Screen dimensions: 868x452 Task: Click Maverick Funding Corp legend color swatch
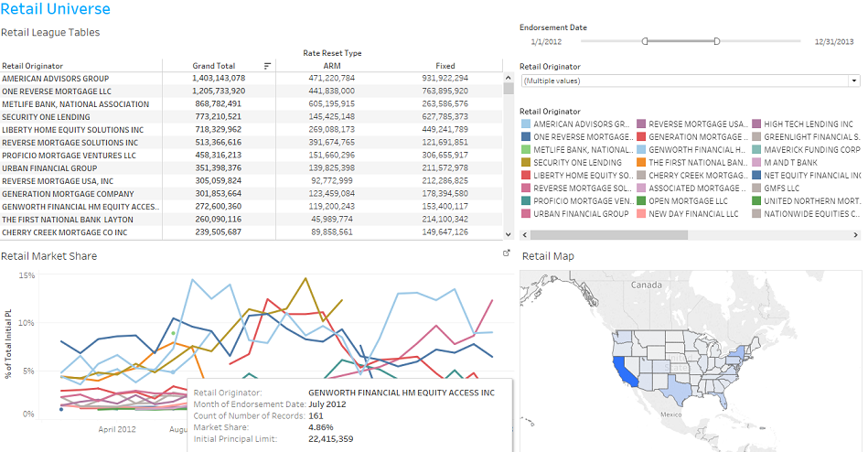coord(756,149)
